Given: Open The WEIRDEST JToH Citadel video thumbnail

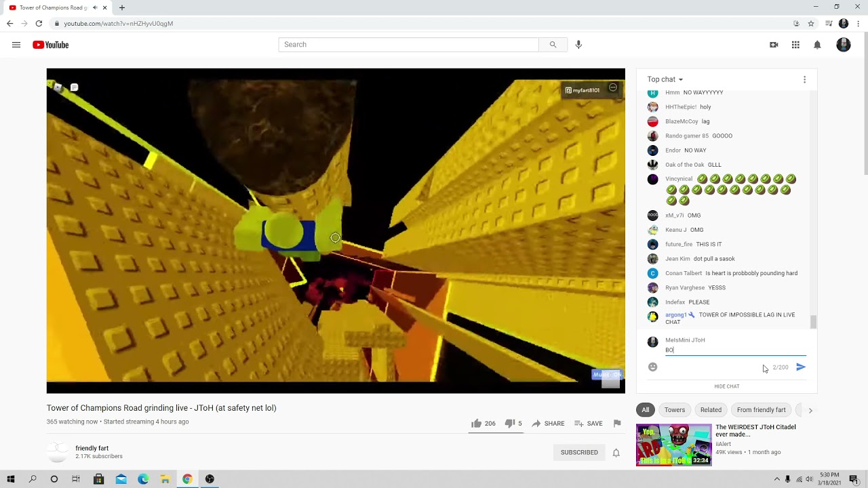Looking at the screenshot, I should (x=673, y=445).
